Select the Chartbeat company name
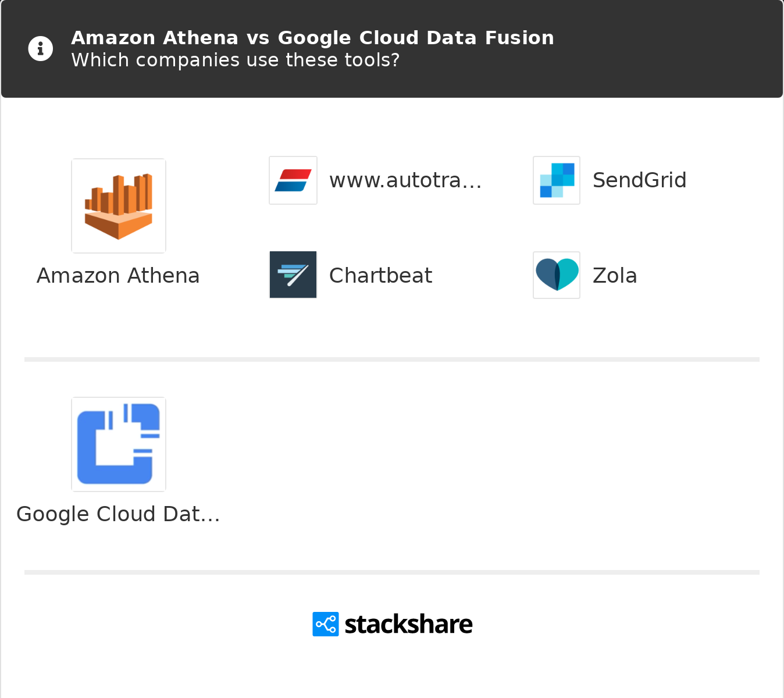Image resolution: width=784 pixels, height=698 pixels. 380,276
